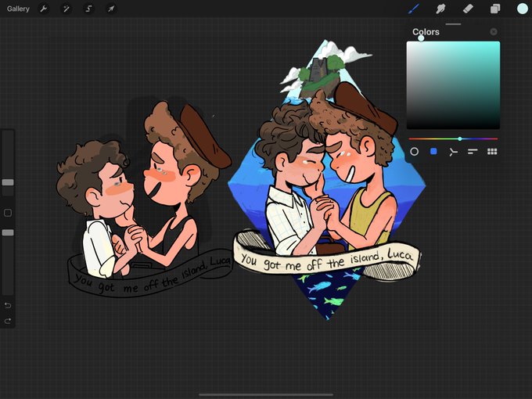This screenshot has height=399, width=532.
Task: Click the Colors panel drag handle bar
Action: point(453,24)
